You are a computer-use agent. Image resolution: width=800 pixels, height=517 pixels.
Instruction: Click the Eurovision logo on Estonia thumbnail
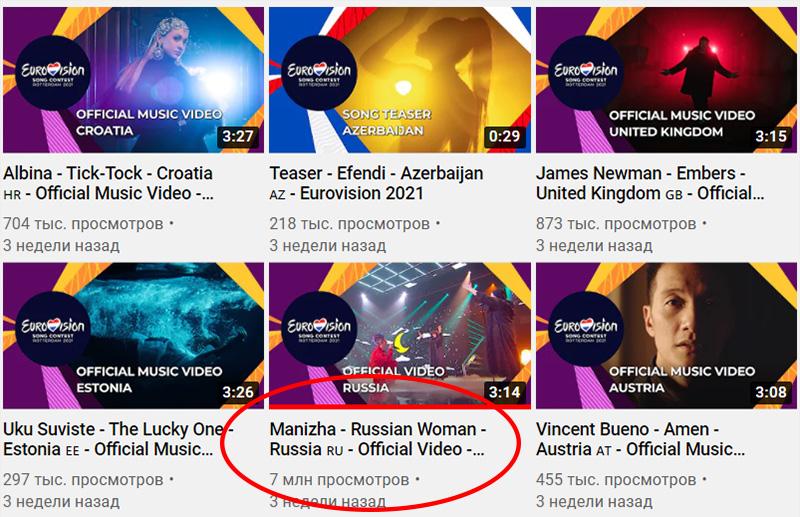(x=53, y=329)
